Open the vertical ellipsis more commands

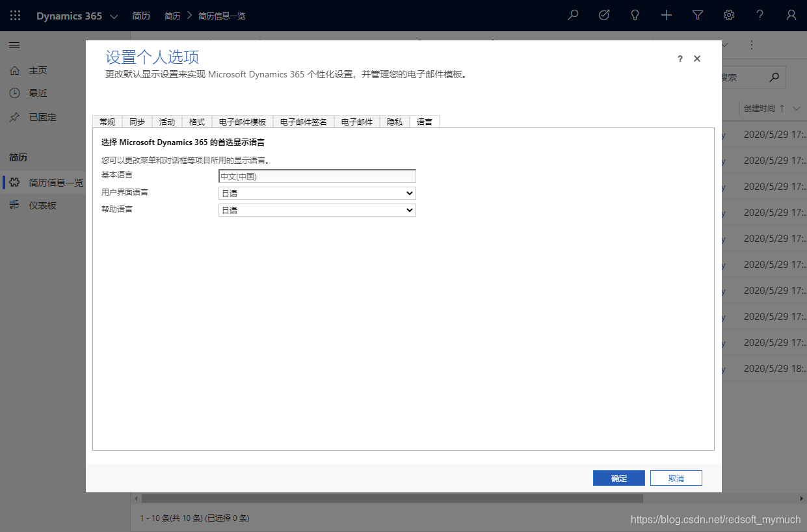752,45
